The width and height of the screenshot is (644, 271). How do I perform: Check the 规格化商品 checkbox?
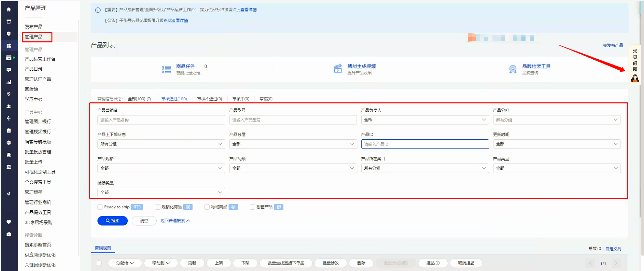(x=158, y=207)
